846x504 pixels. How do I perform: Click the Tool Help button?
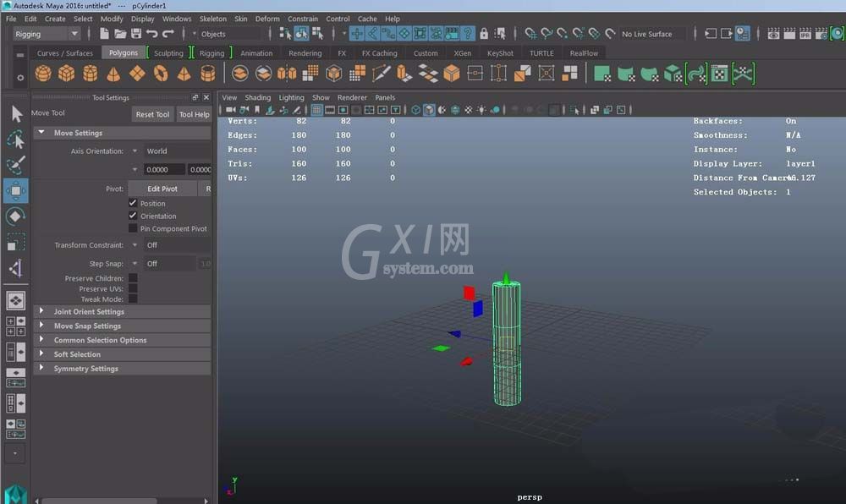[x=195, y=114]
